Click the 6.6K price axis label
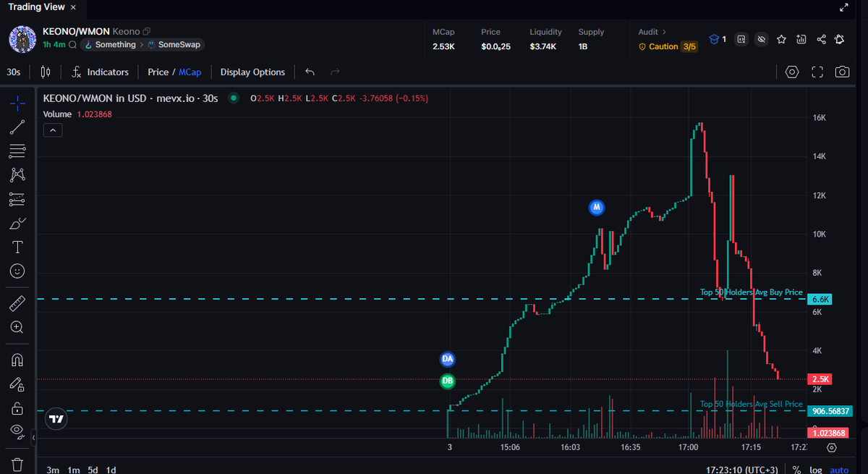The width and height of the screenshot is (868, 474). tap(821, 299)
